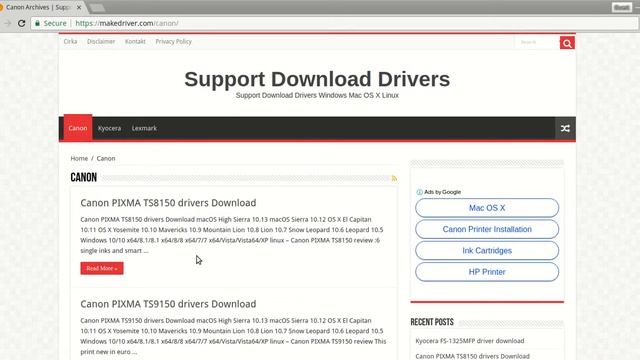Click the Ads by Google info icon
The height and width of the screenshot is (360, 640).
[419, 192]
